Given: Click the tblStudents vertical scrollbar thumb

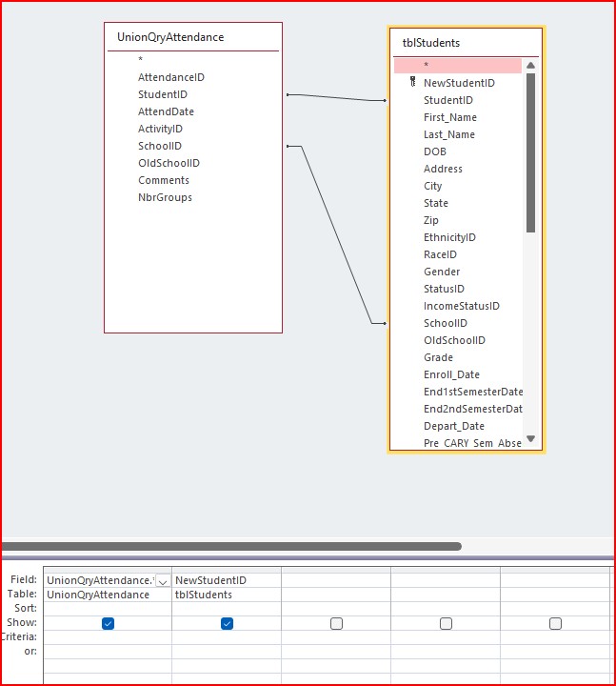Looking at the screenshot, I should [x=530, y=152].
